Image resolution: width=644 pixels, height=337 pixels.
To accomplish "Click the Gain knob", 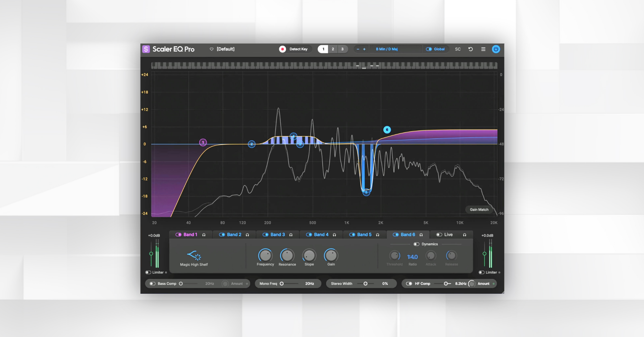I will click(x=331, y=256).
